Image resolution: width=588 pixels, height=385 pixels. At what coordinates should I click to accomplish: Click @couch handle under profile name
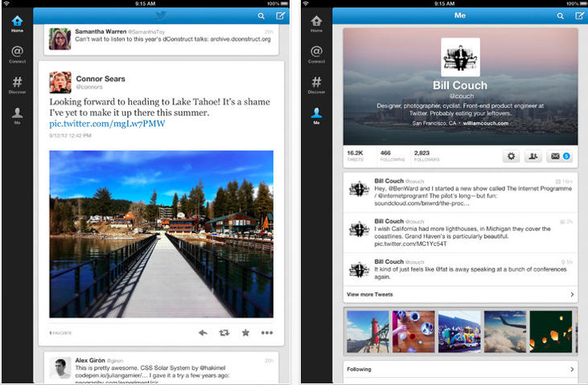[x=461, y=96]
